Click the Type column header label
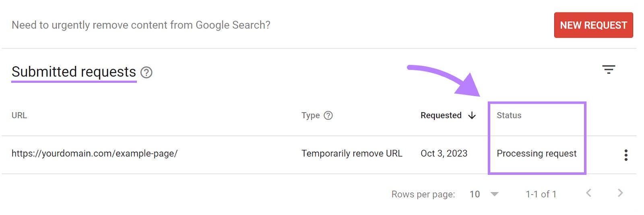This screenshot has width=644, height=215. [310, 115]
